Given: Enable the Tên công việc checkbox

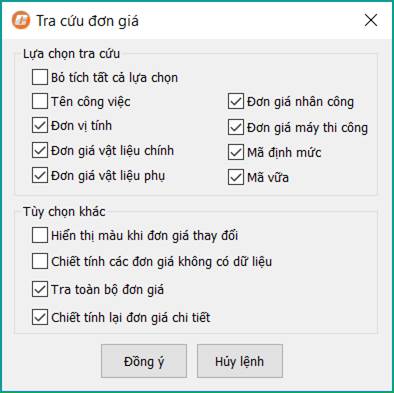Looking at the screenshot, I should (x=40, y=101).
